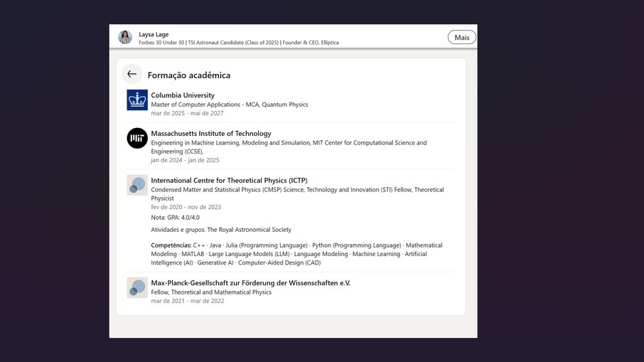Open Columbia University crown logo
This screenshot has width=644, height=362.
point(137,100)
